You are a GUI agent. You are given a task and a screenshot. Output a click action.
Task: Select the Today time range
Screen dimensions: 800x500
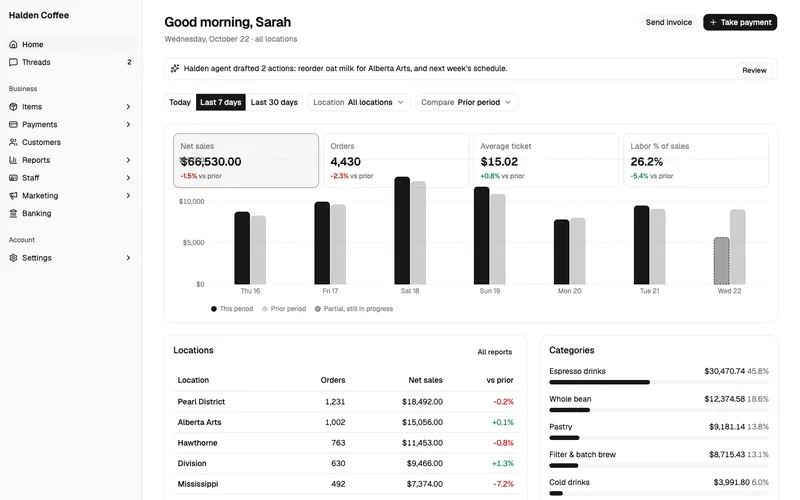(180, 102)
